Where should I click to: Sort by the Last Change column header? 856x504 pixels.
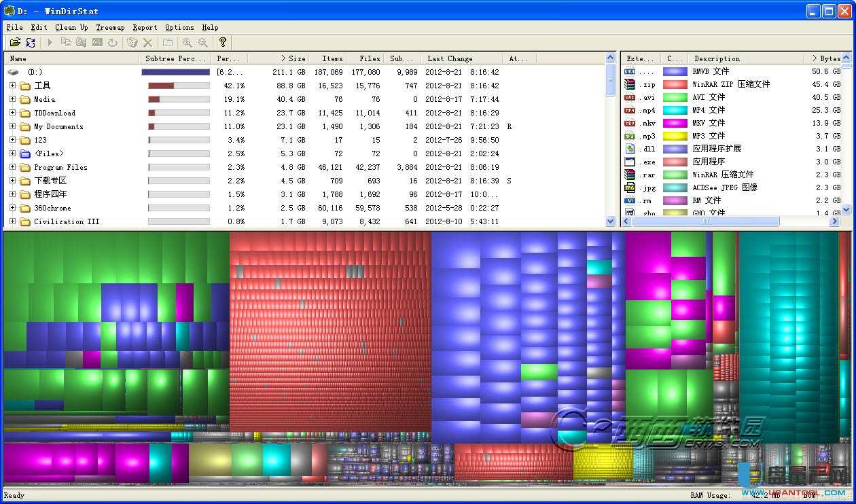450,58
